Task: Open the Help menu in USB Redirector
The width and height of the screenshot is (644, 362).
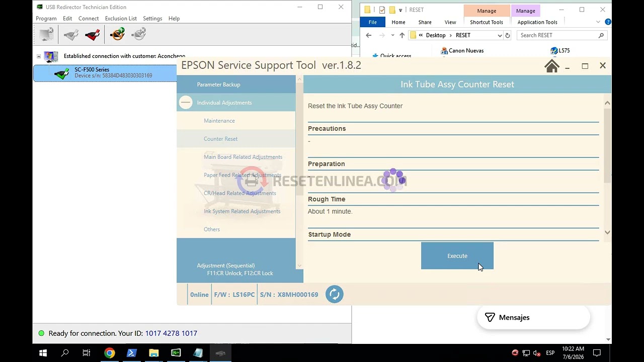Action: point(174,19)
